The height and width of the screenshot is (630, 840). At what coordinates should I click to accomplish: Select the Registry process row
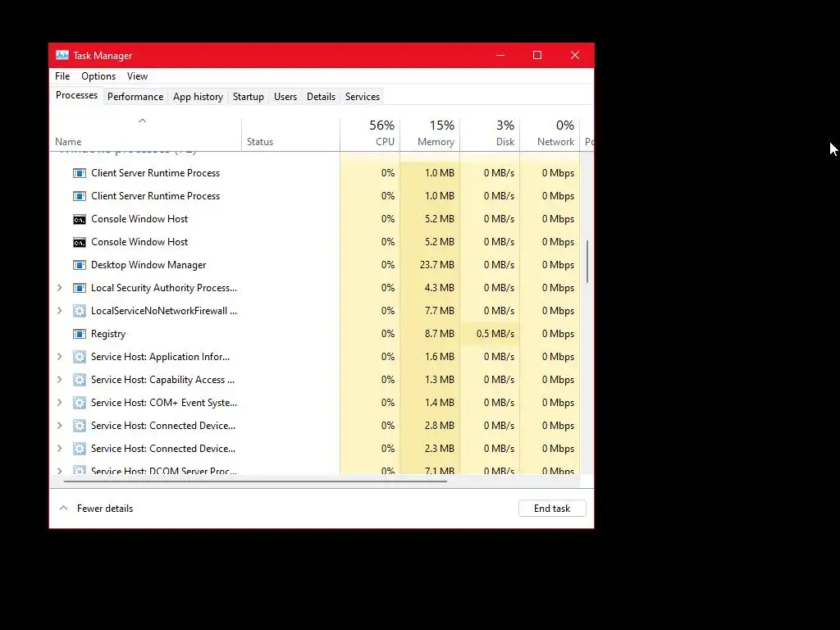tap(315, 334)
